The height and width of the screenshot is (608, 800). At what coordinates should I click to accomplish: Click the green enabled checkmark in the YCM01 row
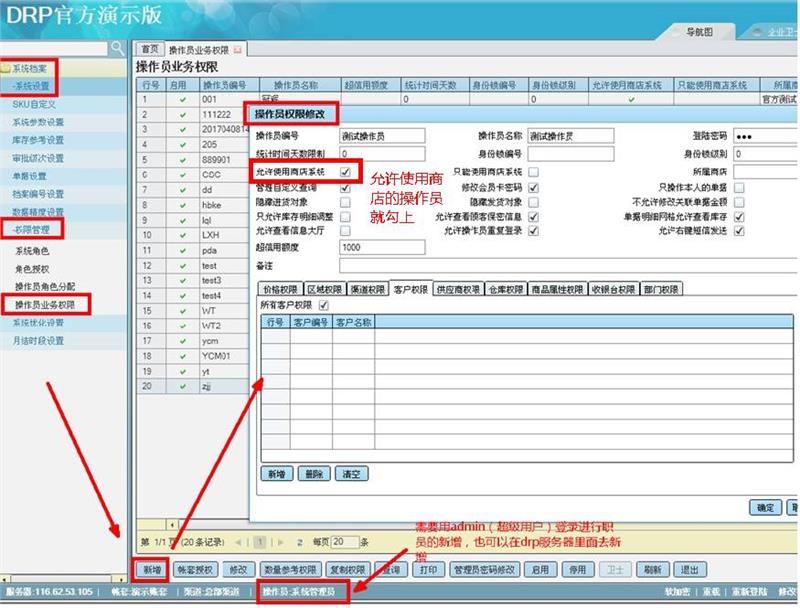coord(183,356)
